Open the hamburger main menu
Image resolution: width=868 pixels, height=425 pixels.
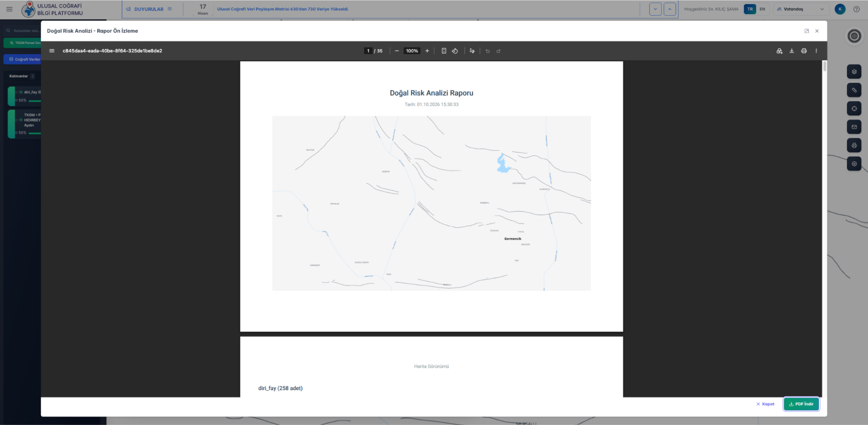tap(9, 9)
